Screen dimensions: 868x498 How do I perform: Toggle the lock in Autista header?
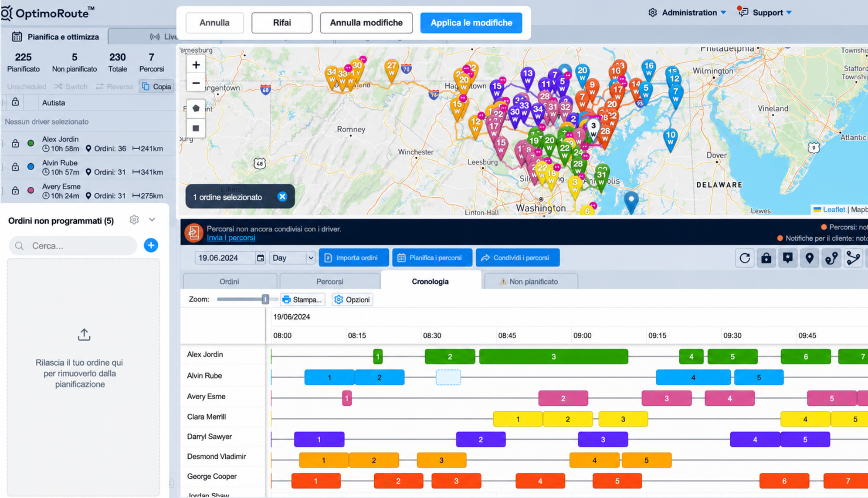[15, 102]
